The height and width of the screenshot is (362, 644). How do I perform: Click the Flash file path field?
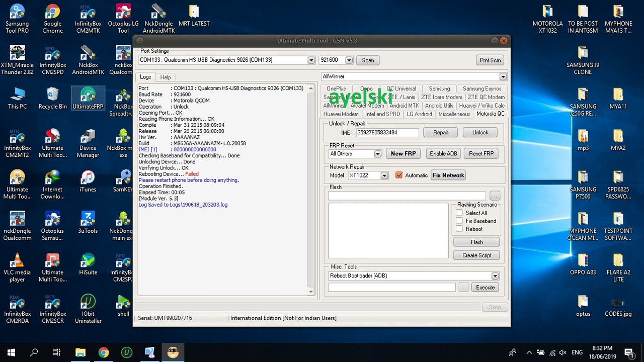[x=407, y=196]
